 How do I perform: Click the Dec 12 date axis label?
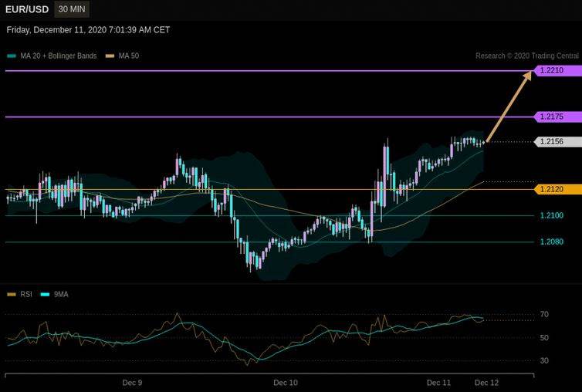(486, 383)
